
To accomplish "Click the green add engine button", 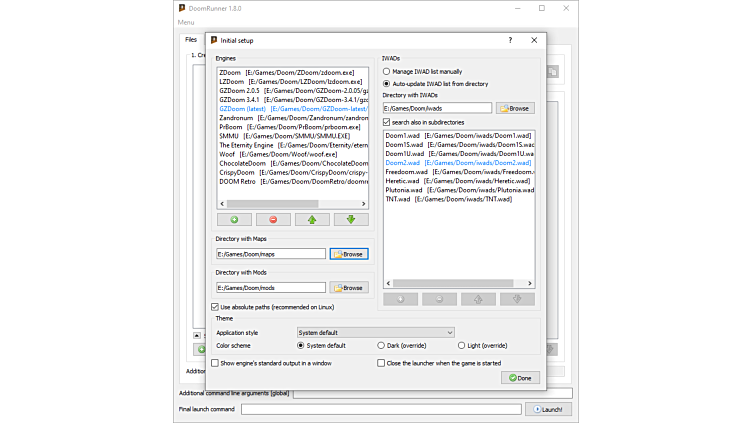I will point(234,219).
